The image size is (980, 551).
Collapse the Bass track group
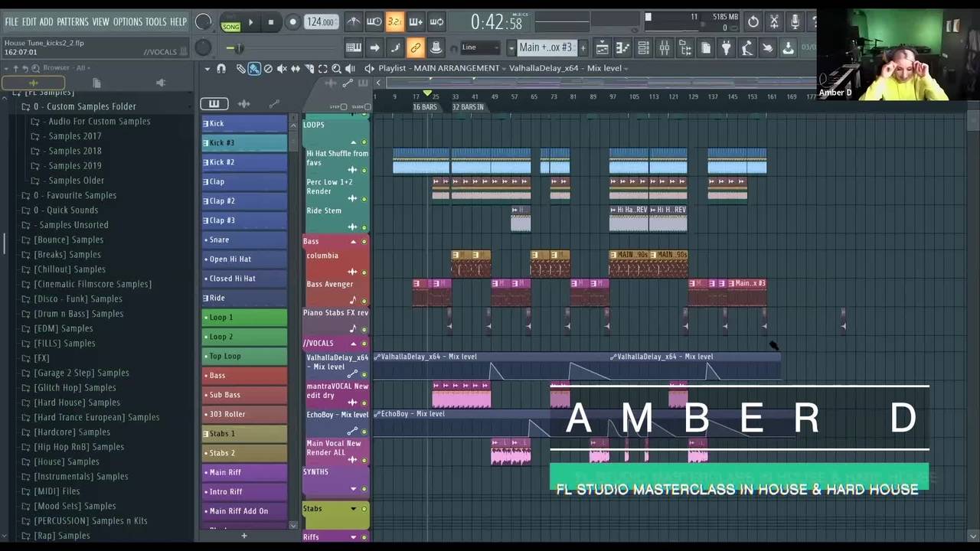(354, 242)
